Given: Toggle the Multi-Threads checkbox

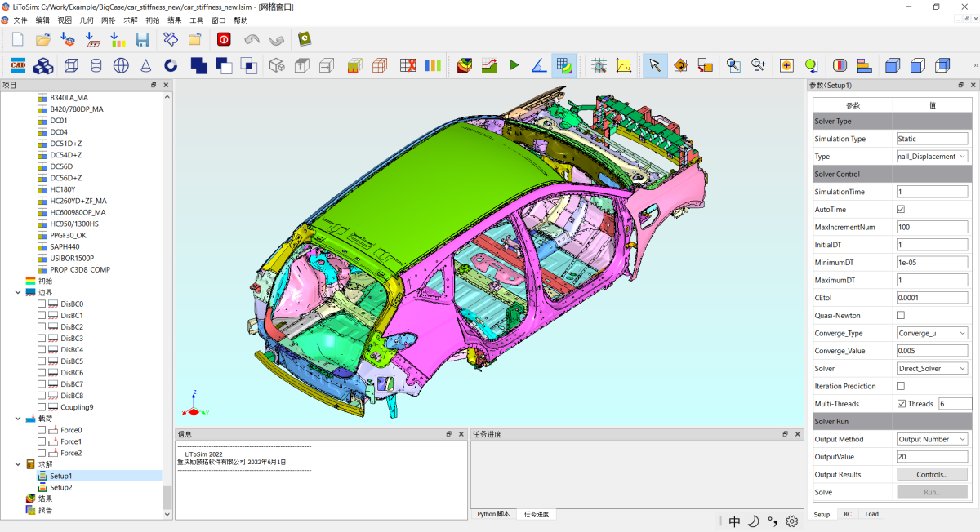Looking at the screenshot, I should point(901,404).
